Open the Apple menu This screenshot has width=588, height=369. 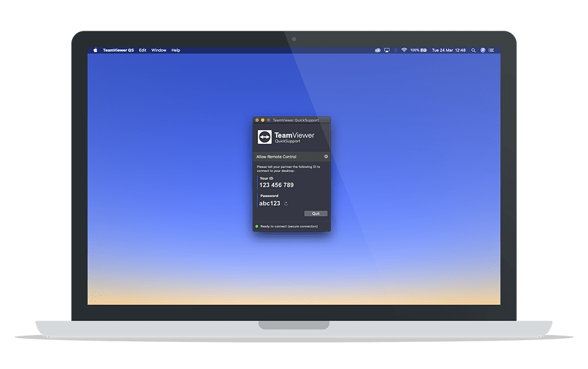point(95,50)
